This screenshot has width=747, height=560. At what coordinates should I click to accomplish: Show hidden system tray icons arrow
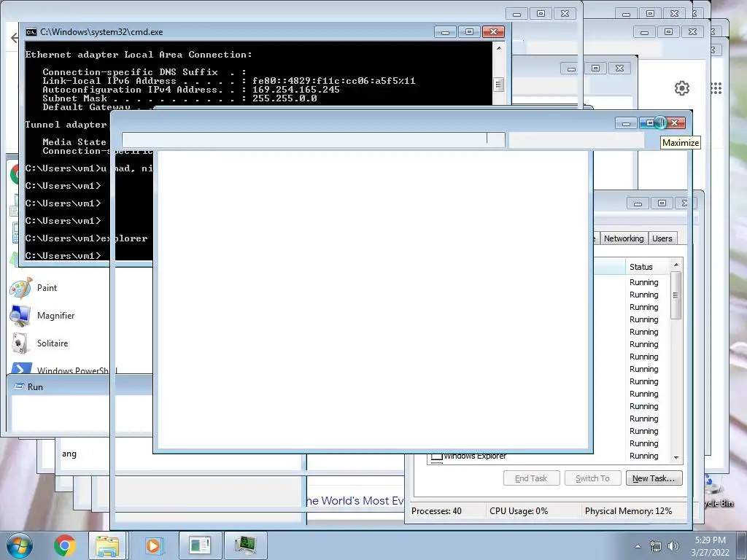[638, 546]
